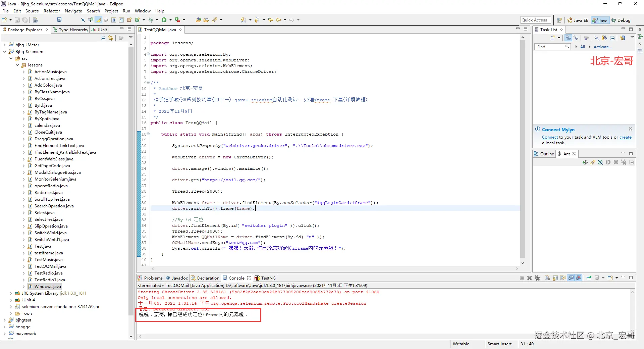Image resolution: width=644 pixels, height=349 pixels.
Task: Open the Run button dropdown arrow
Action: (170, 20)
